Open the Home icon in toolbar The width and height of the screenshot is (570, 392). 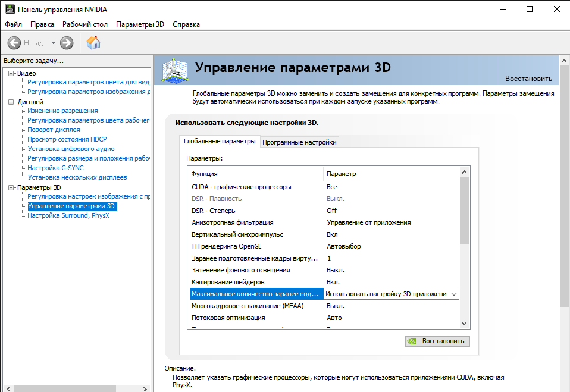click(x=93, y=42)
